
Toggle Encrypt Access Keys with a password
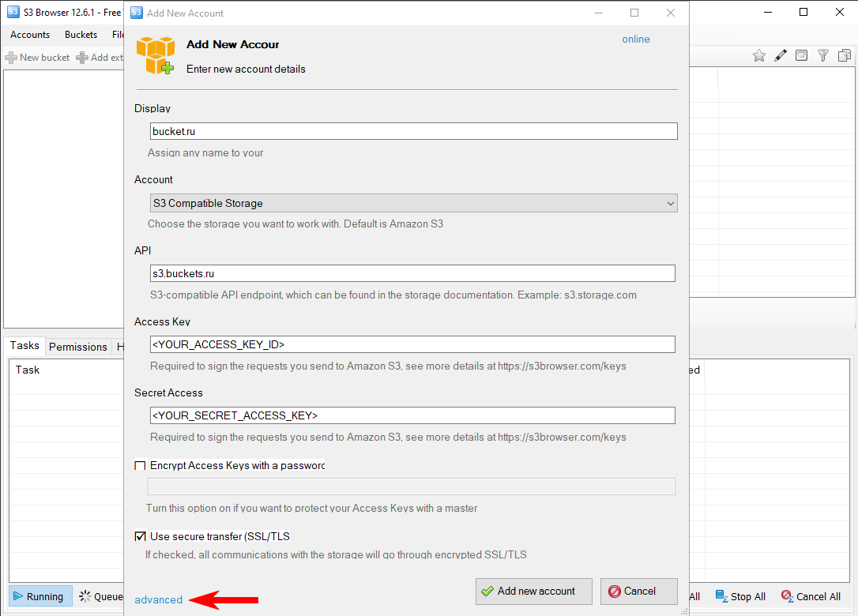point(140,466)
